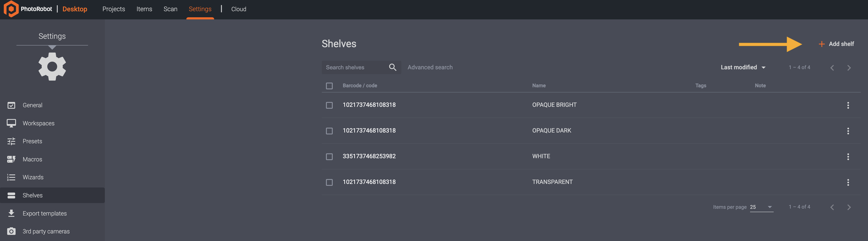This screenshot has width=868, height=241.
Task: Open the three-dot menu for the WHITE shelf
Action: point(848,156)
